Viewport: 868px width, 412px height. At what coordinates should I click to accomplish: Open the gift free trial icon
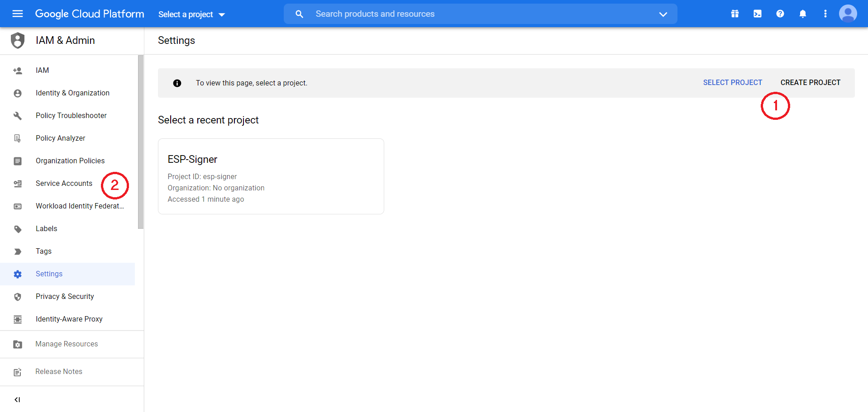tap(735, 14)
